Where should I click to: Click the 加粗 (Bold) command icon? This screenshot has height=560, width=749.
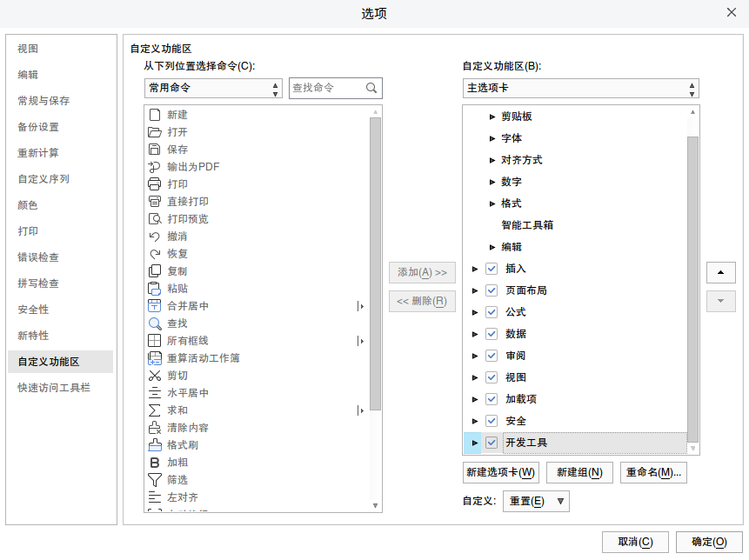(155, 462)
